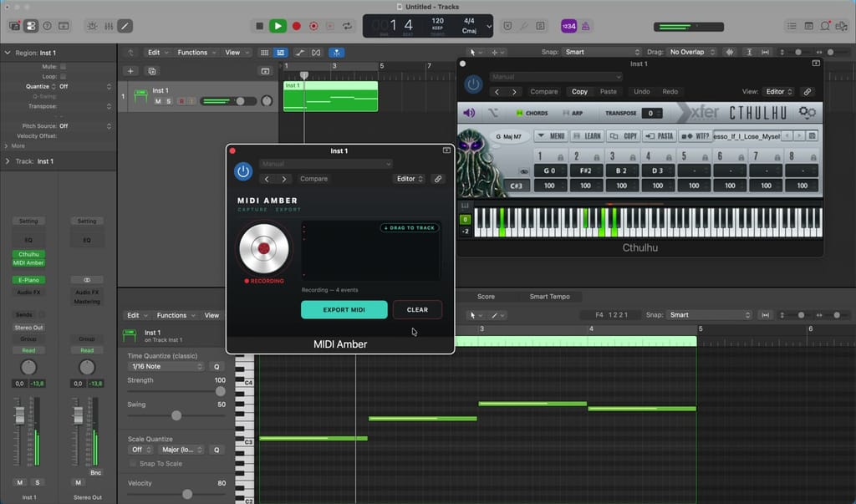Open Cthulhu MENU dropdown button

[550, 136]
